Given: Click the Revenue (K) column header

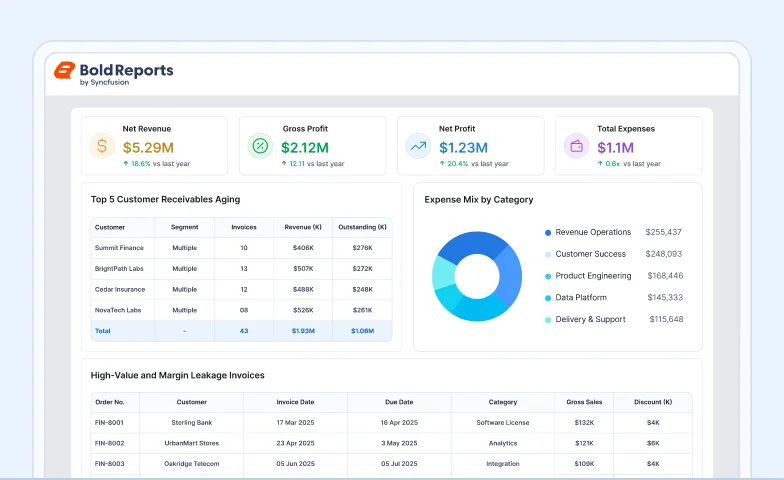Looking at the screenshot, I should (x=303, y=227).
